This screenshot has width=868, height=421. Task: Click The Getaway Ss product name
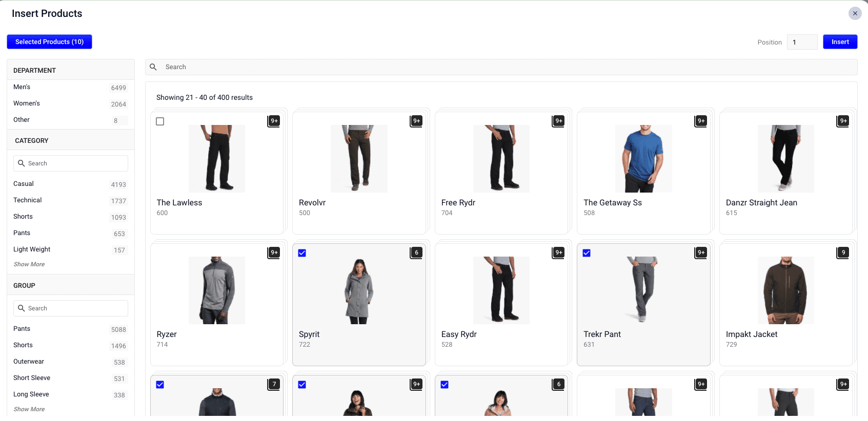point(613,203)
